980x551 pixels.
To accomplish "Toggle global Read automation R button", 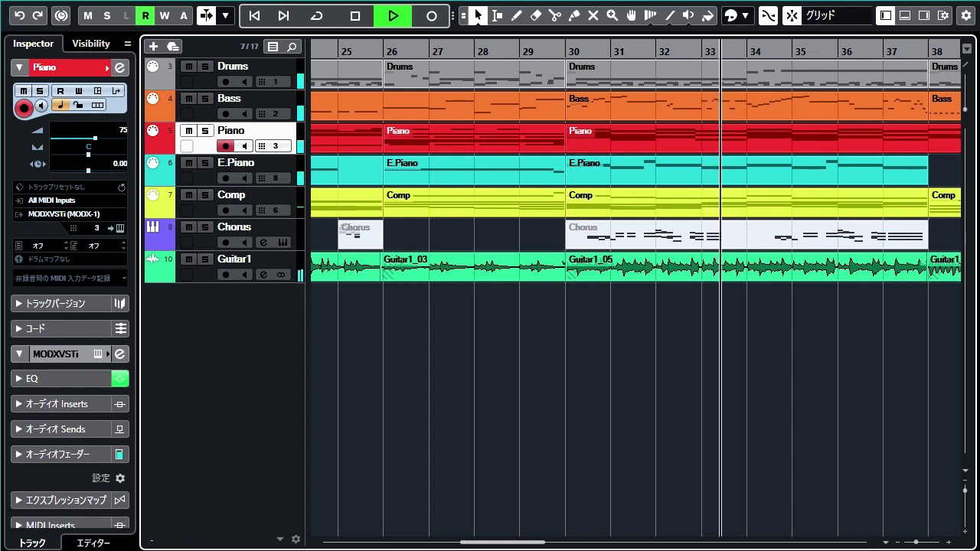I will click(x=145, y=15).
